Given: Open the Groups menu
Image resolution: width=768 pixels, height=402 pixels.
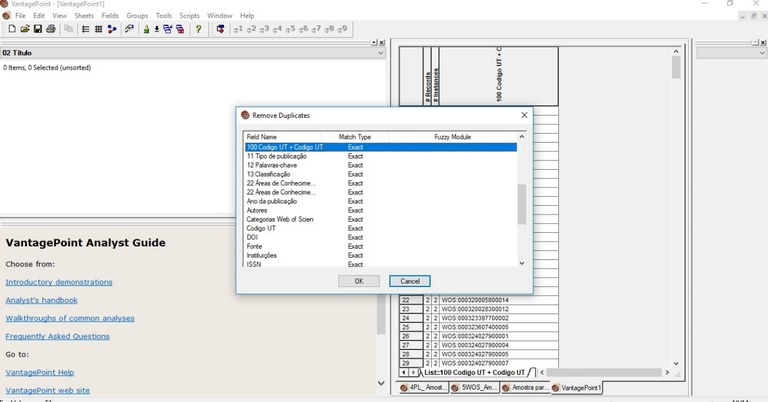Looking at the screenshot, I should pos(137,16).
